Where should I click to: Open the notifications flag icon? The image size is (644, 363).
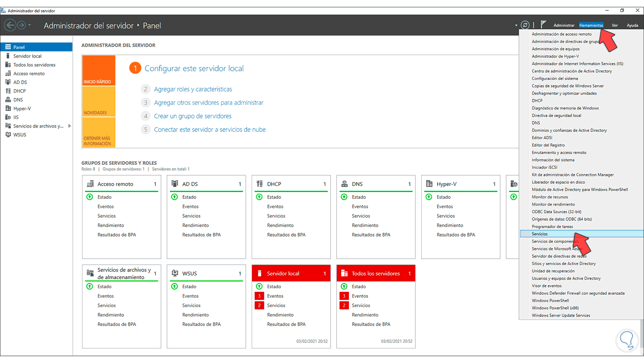point(543,24)
